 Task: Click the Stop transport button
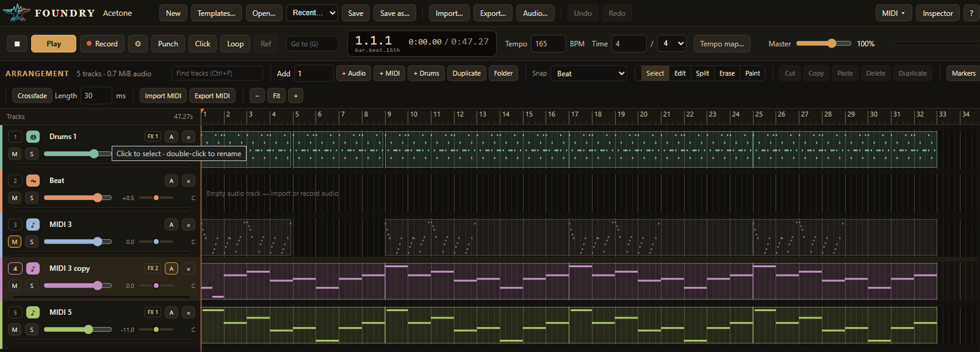tap(17, 44)
